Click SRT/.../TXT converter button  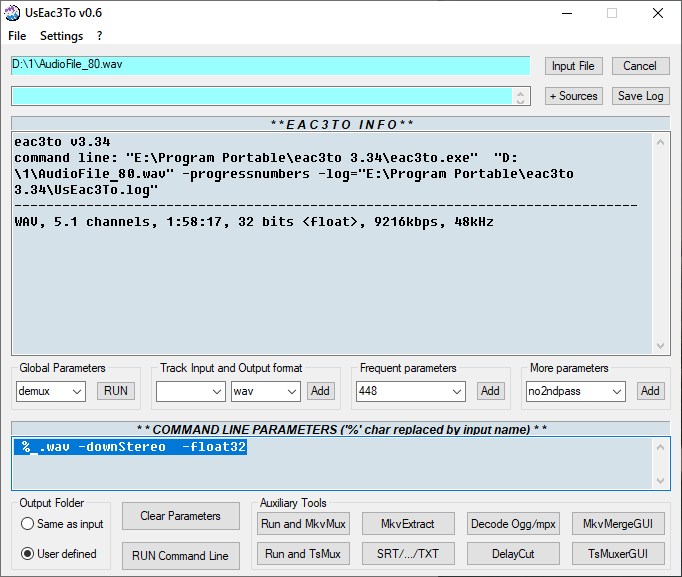(x=408, y=554)
